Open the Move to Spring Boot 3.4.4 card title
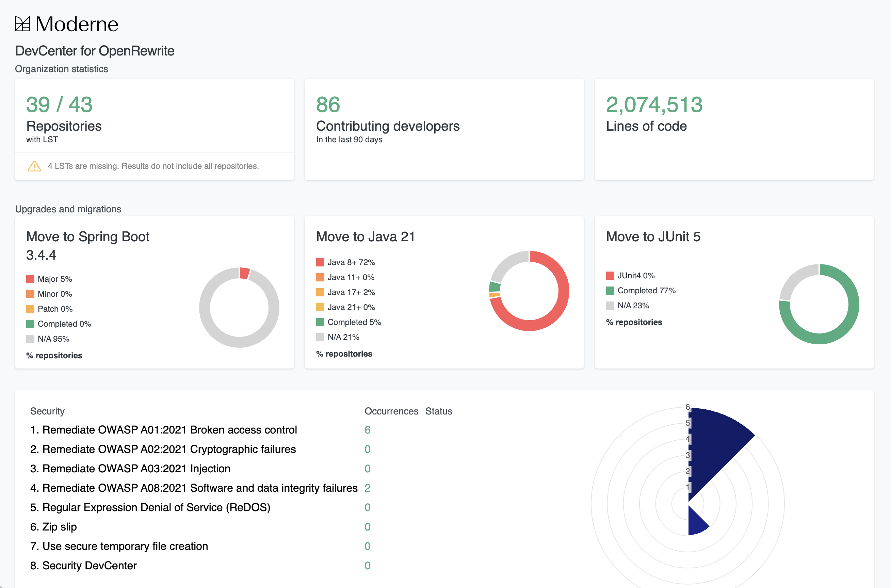891x588 pixels. tap(88, 246)
